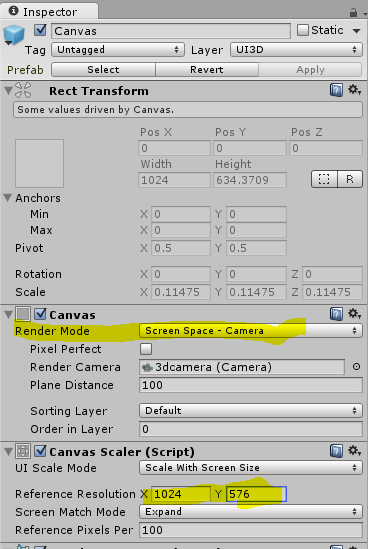The image size is (368, 549).
Task: Click the Rotation Z field
Action: click(332, 274)
